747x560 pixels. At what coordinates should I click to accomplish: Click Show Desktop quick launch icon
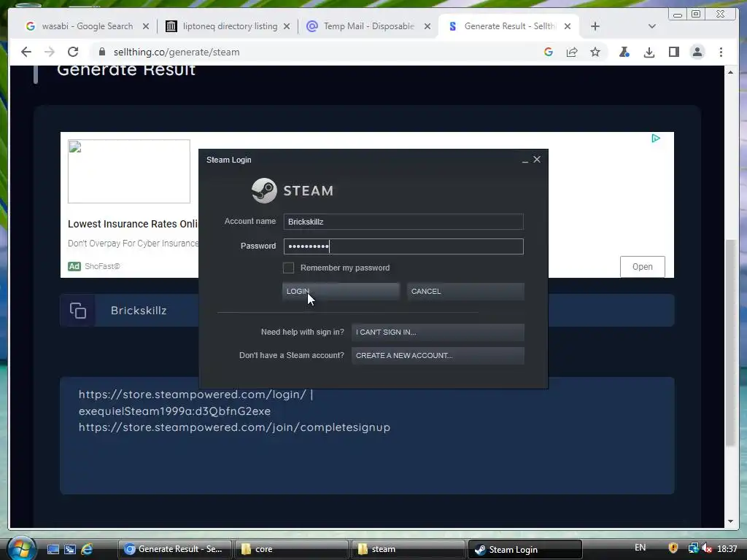[53, 549]
